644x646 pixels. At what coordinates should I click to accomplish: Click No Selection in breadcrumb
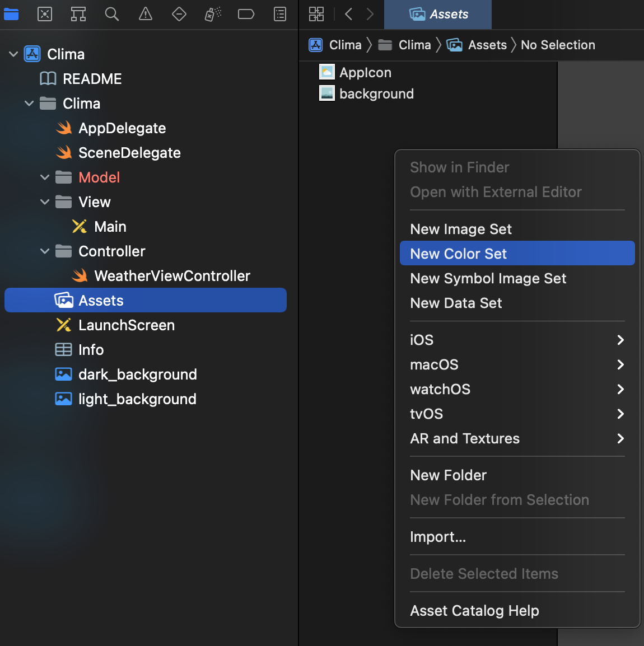tap(558, 45)
